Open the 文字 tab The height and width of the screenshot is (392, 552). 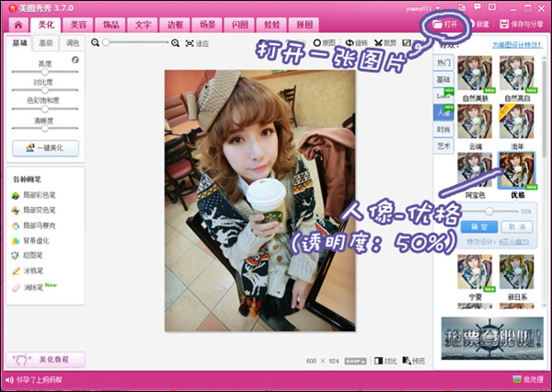pos(143,25)
